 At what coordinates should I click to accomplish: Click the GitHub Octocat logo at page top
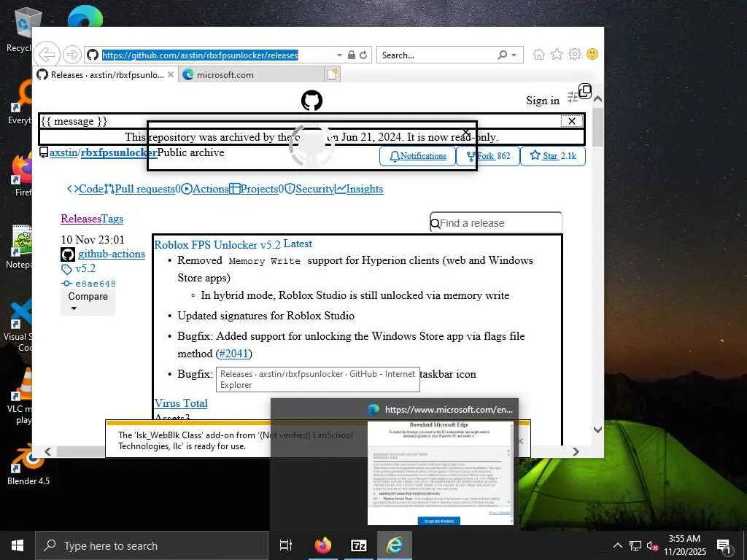tap(311, 101)
